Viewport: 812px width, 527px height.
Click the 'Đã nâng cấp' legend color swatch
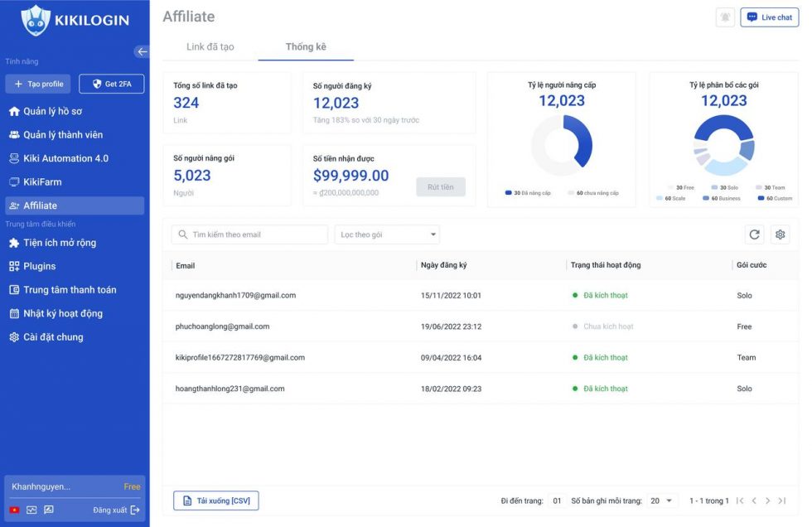tap(508, 193)
